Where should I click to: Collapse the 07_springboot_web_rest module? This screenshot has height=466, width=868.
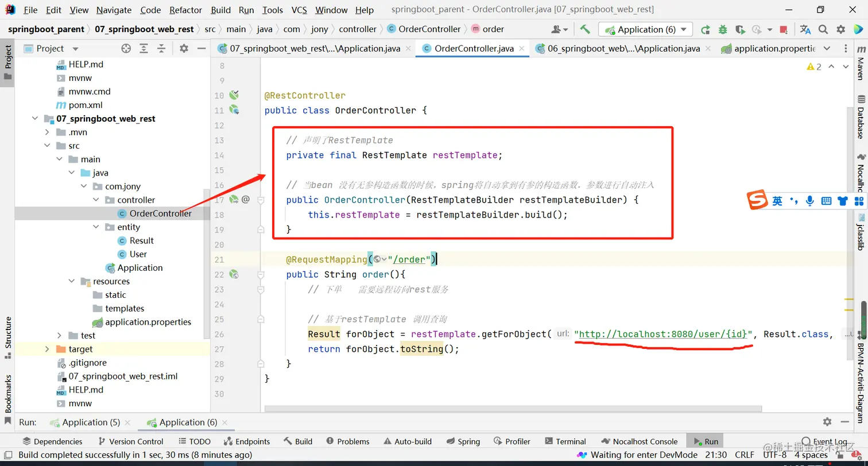pos(35,119)
